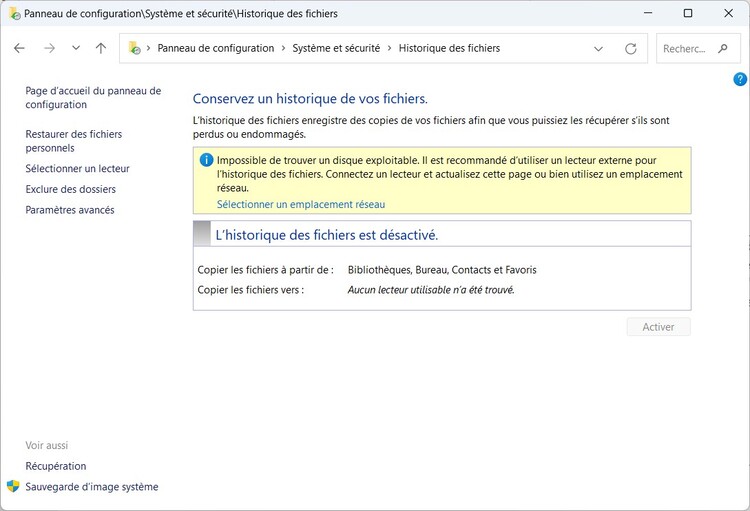
Task: Click the search magnifier icon
Action: 723,48
